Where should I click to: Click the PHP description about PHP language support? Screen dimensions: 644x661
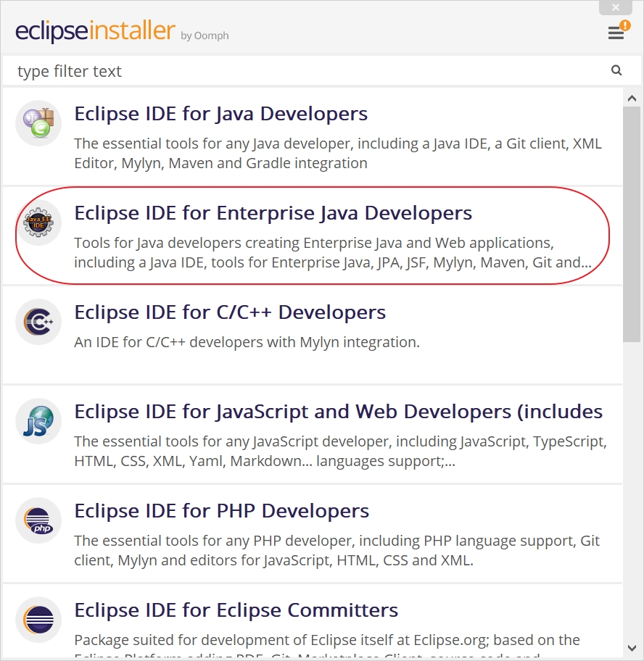[337, 550]
